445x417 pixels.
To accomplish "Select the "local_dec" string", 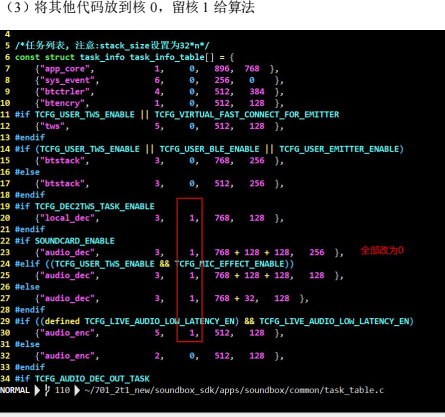I will click(67, 218).
